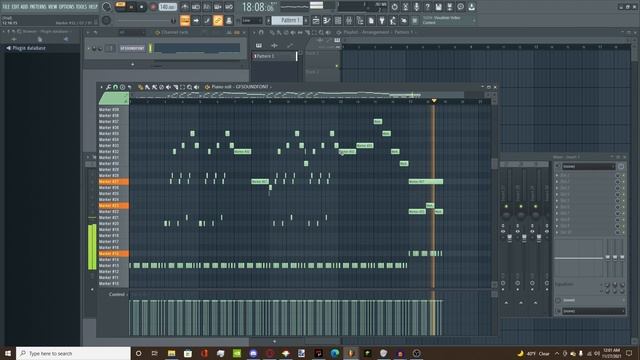This screenshot has width=640, height=360.
Task: Click the second mixer track volume fader
Action: click(x=524, y=238)
